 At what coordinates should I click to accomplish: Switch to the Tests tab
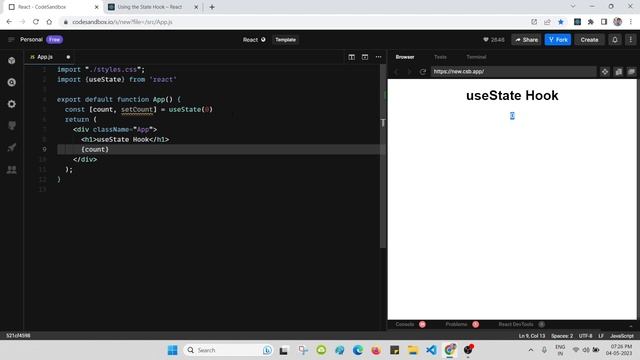(440, 57)
